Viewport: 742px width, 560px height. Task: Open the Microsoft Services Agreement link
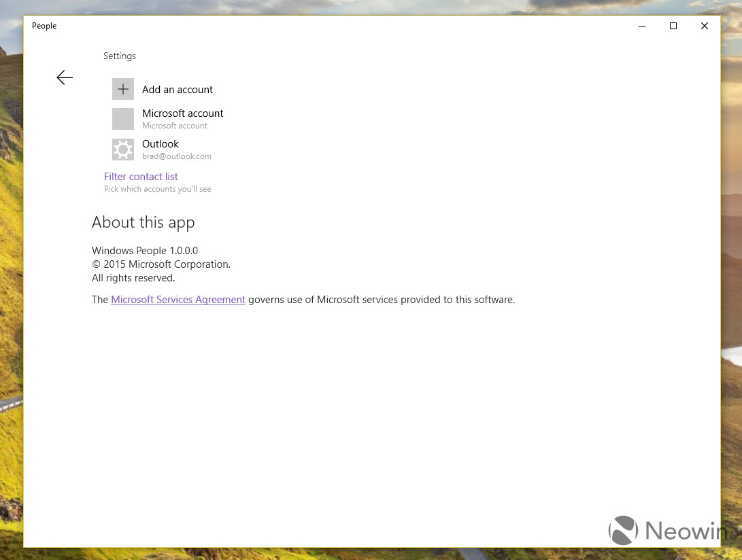click(178, 300)
